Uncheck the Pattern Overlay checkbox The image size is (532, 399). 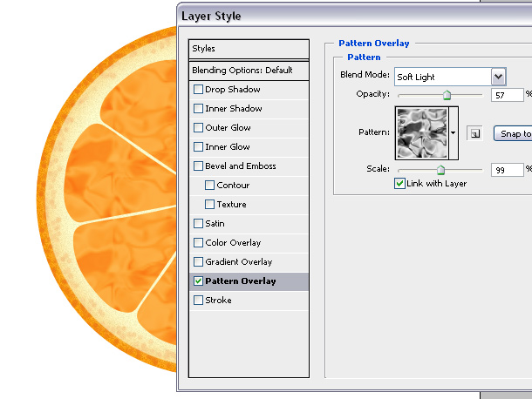click(199, 281)
